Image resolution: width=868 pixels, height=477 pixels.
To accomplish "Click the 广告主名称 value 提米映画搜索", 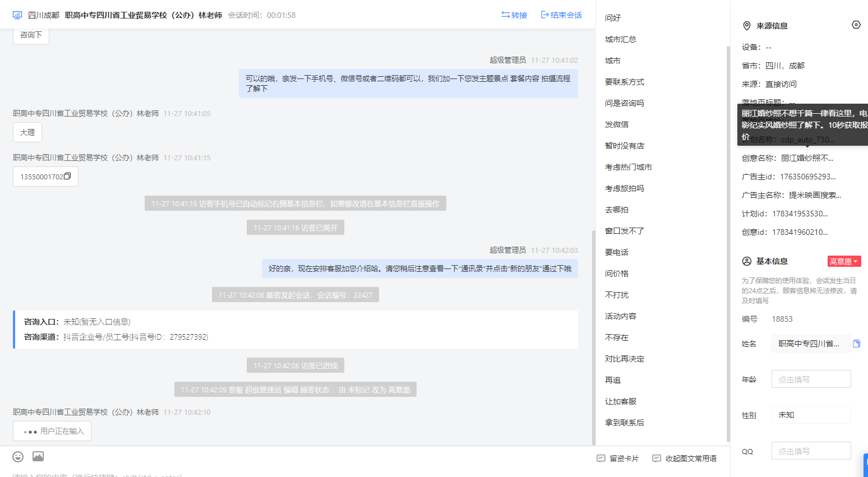I will [815, 195].
